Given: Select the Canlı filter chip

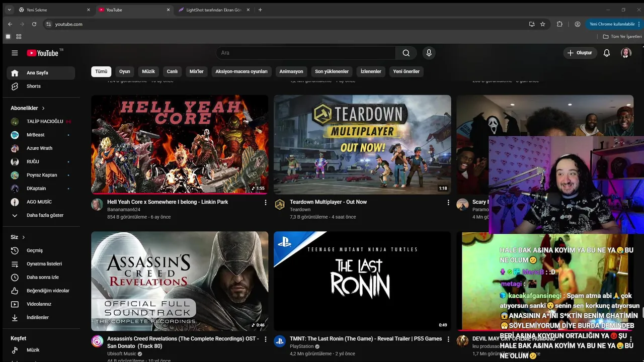Looking at the screenshot, I should pos(172,71).
